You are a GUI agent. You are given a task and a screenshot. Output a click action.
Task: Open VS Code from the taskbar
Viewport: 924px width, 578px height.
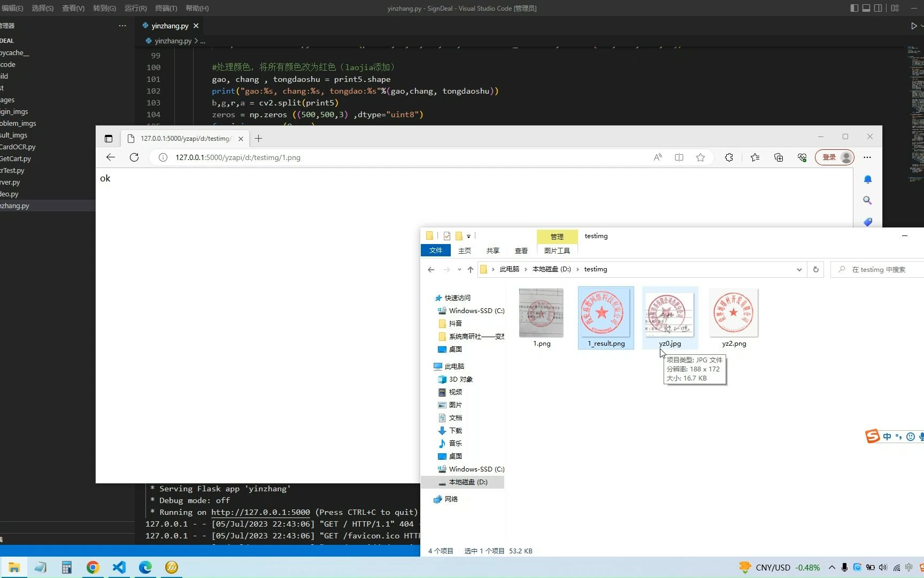(x=119, y=567)
